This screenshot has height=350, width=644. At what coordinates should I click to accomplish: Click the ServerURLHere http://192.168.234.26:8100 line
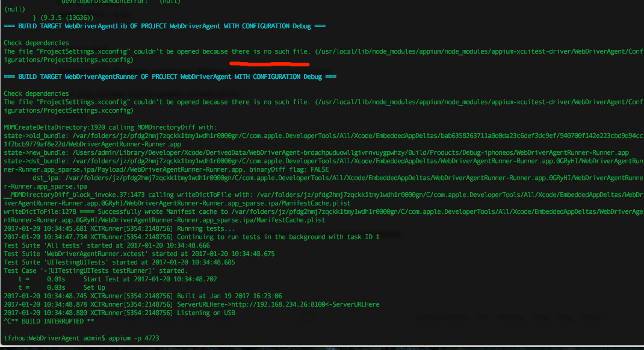tap(191, 304)
